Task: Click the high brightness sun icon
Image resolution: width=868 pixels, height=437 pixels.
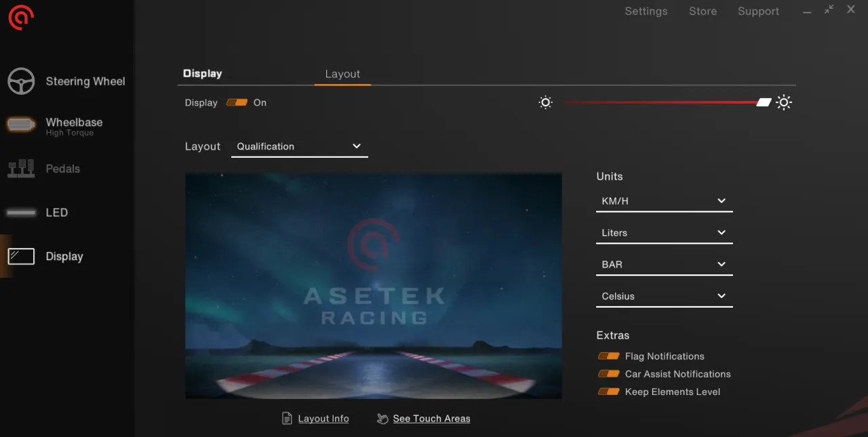Action: [x=784, y=102]
